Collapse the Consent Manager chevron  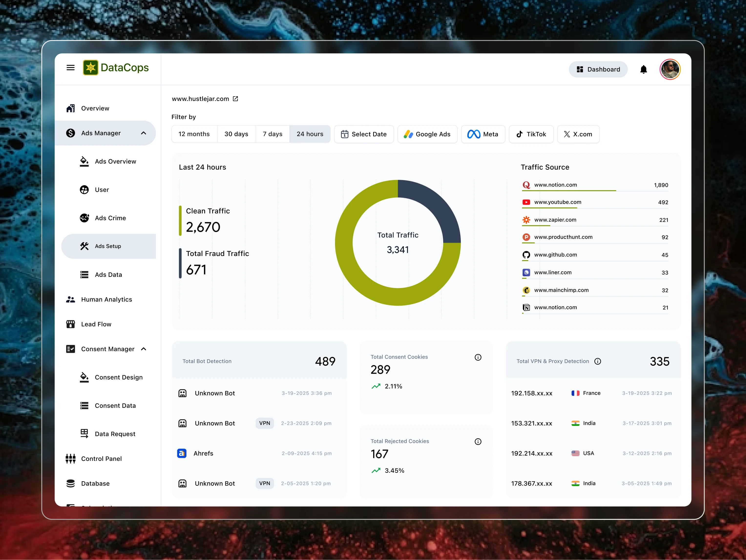(143, 349)
